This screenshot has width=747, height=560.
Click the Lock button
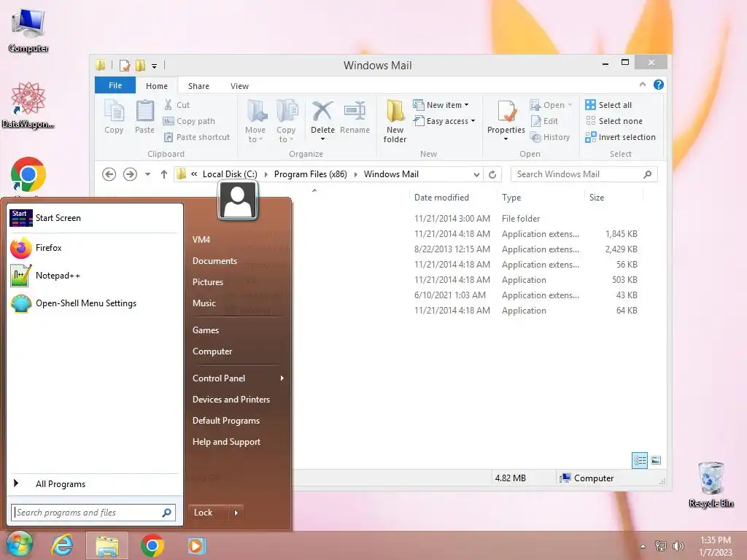(208, 513)
